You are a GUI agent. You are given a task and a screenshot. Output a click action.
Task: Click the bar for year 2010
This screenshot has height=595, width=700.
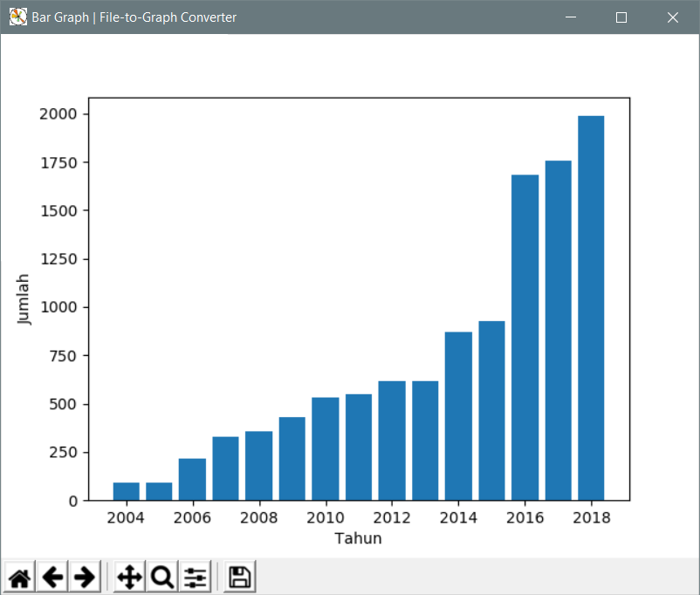tap(326, 449)
